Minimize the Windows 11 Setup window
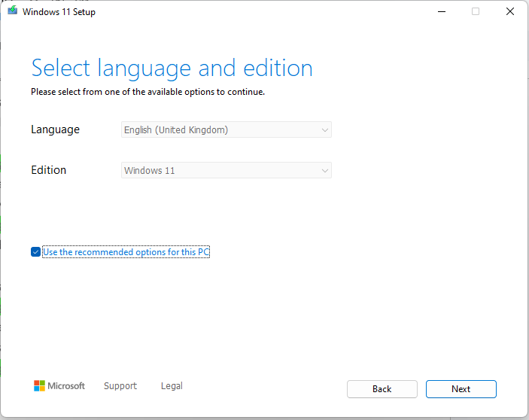Screen dimensions: 529x420 click(x=440, y=12)
